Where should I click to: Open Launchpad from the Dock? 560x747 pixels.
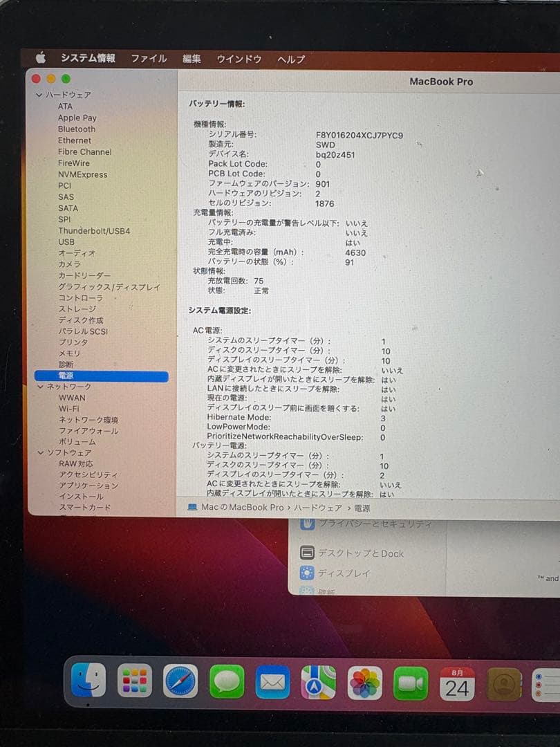(135, 681)
